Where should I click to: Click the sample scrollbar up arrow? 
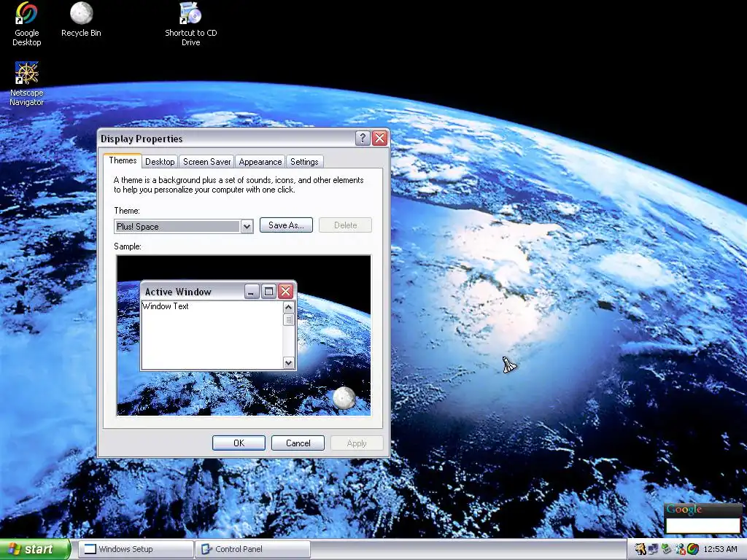pos(288,307)
